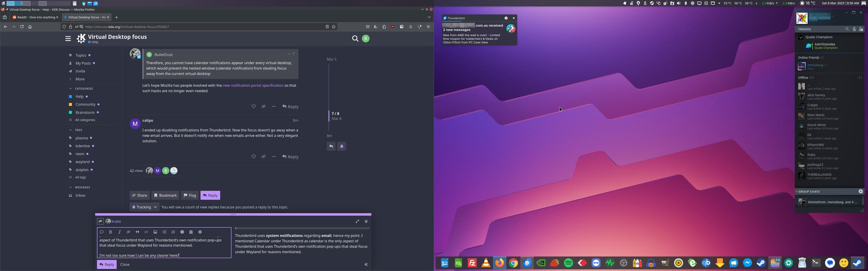Like calipo's post
The height and width of the screenshot is (271, 868).
tap(253, 157)
